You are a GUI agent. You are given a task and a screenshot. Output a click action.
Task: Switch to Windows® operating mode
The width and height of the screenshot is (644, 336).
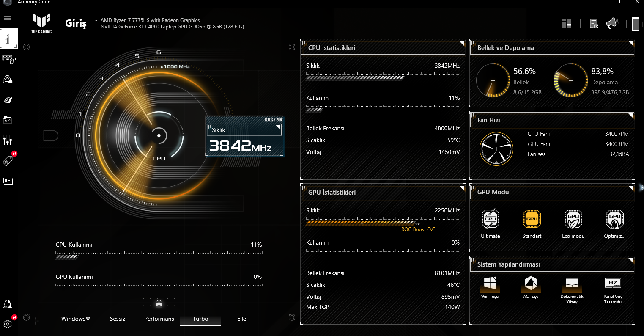(x=76, y=319)
